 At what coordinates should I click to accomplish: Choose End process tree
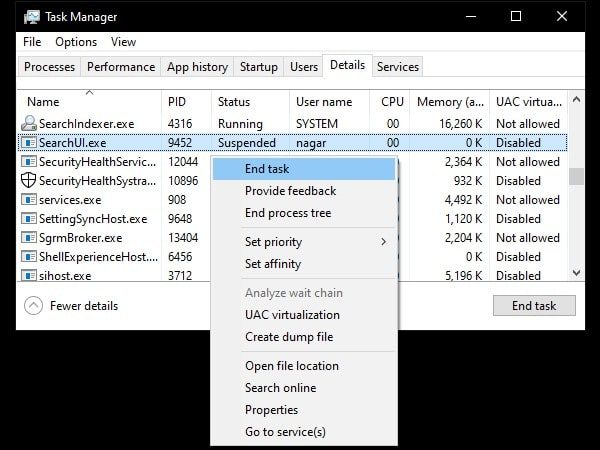pyautogui.click(x=304, y=213)
